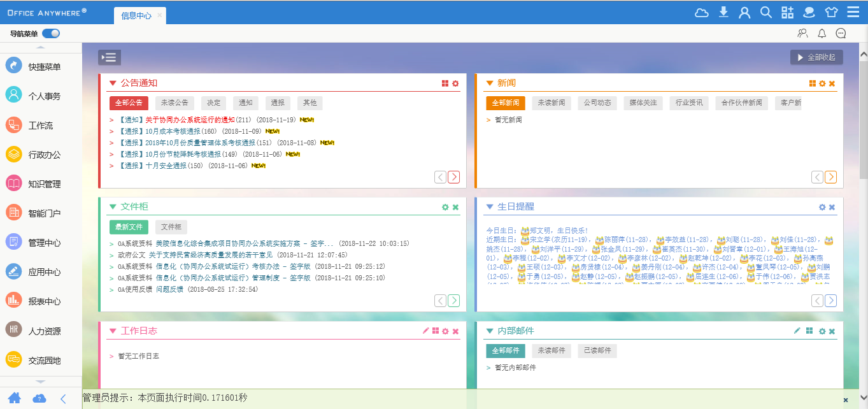The width and height of the screenshot is (868, 409).
Task: Toggle the 导航菜单 switch
Action: (x=51, y=34)
